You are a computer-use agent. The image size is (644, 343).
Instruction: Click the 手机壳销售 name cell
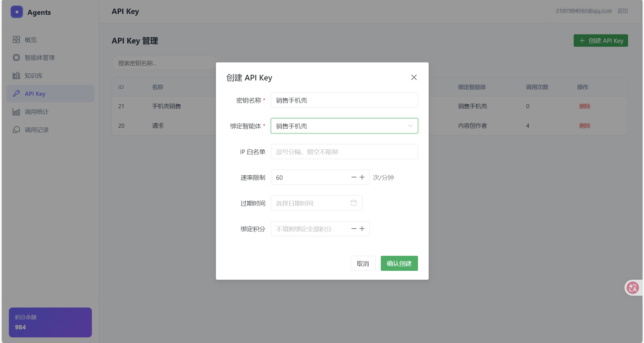(x=166, y=106)
